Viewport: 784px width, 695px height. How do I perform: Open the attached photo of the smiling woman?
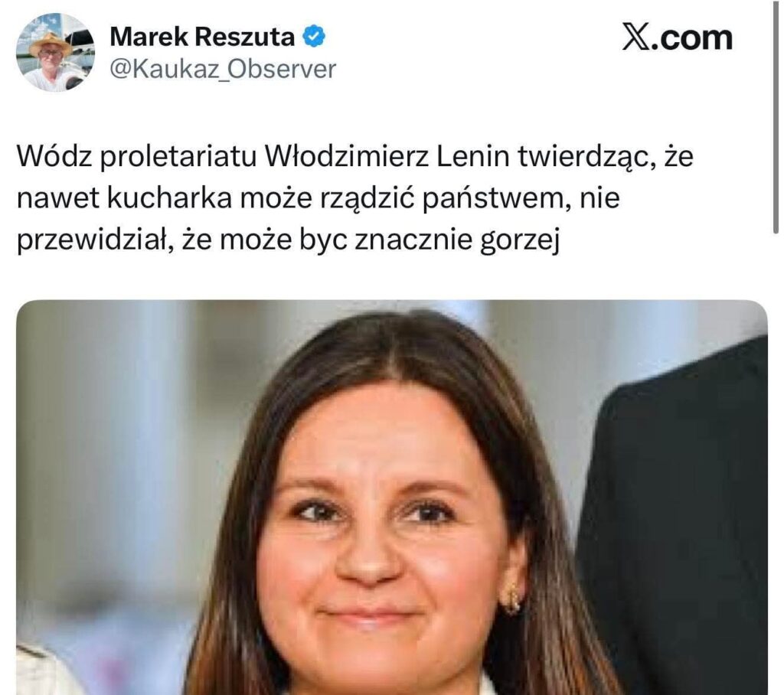[392, 498]
